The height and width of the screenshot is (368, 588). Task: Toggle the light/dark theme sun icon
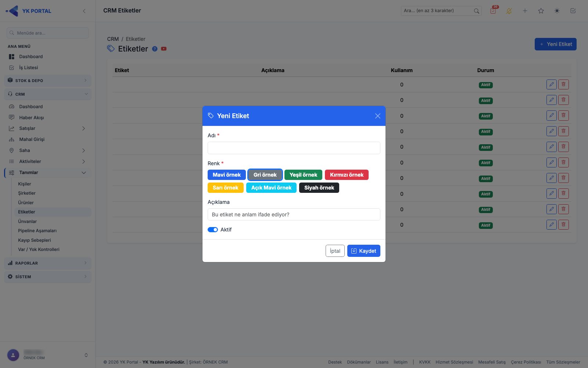557,11
